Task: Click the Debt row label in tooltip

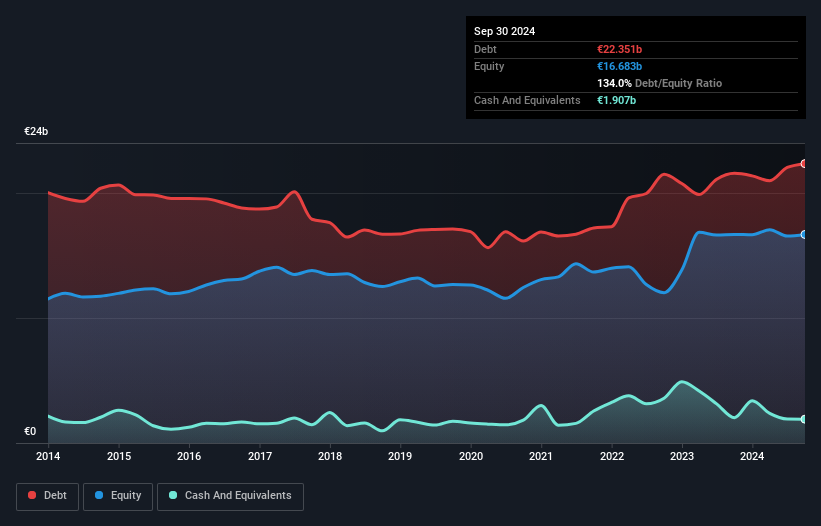Action: click(x=485, y=49)
